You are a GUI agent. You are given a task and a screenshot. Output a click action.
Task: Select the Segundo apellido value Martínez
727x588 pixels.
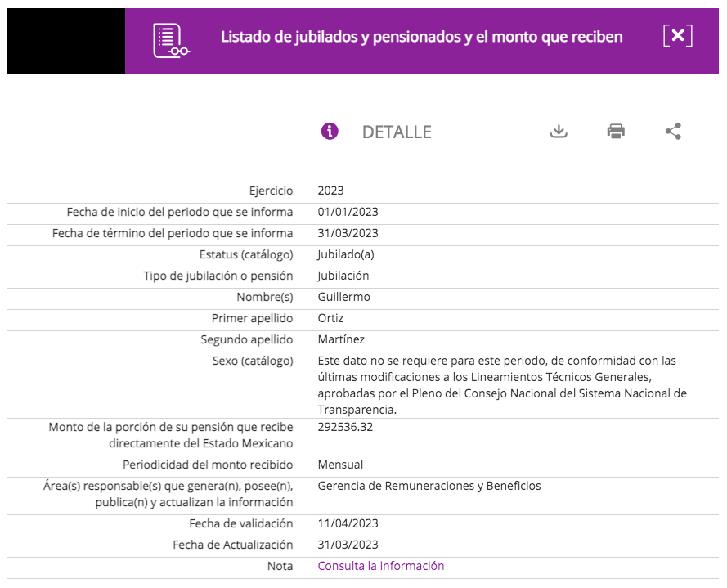[341, 339]
